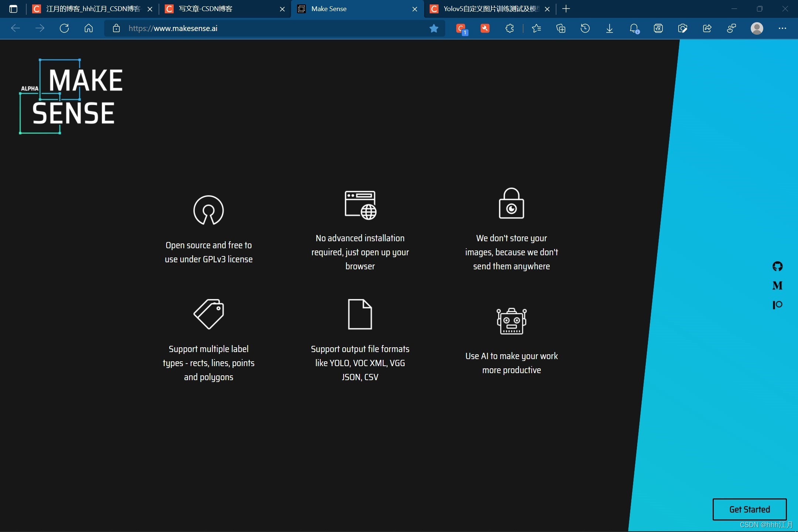The height and width of the screenshot is (532, 798).
Task: Click the label tag feature icon
Action: (208, 314)
